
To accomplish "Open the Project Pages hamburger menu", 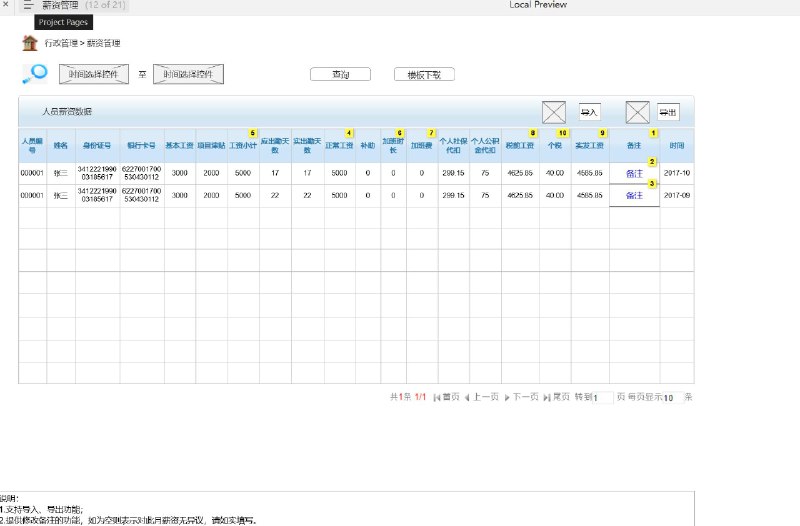I will point(28,6).
